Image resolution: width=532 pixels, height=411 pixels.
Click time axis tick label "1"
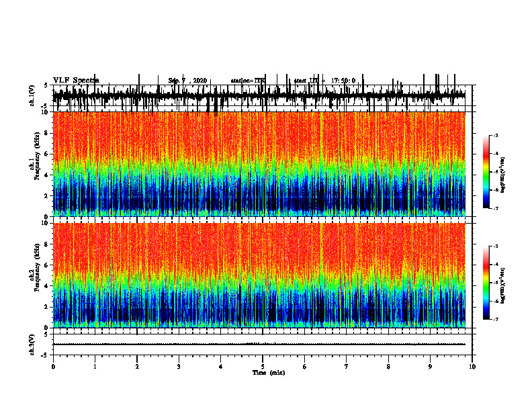click(95, 367)
